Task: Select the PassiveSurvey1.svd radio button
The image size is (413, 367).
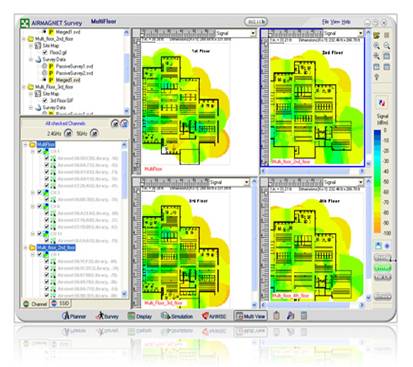Action: point(44,66)
